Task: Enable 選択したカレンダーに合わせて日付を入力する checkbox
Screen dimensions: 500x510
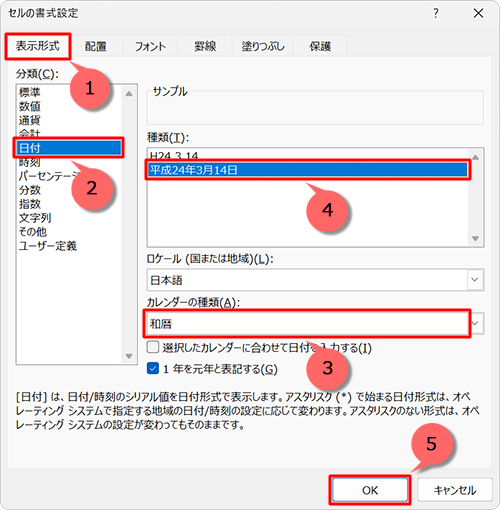Action: tap(153, 347)
